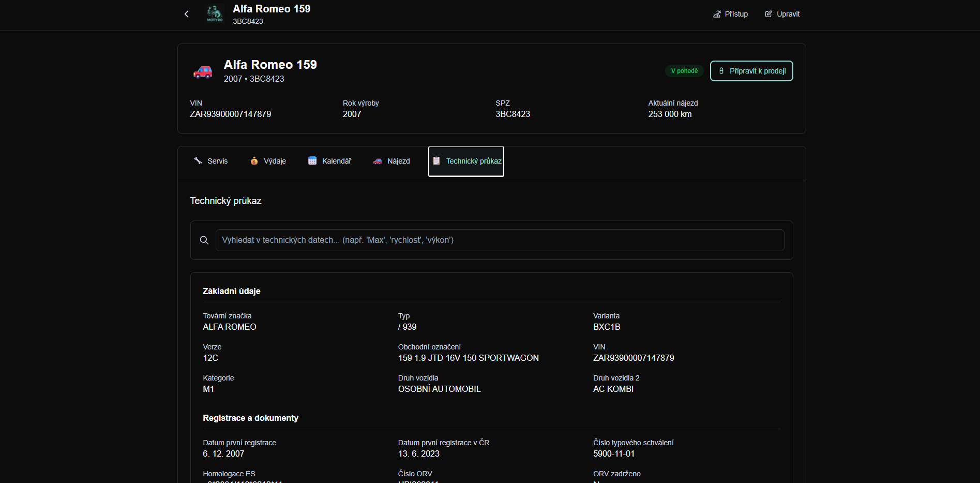Click the money bag icon on Výdaje tab
980x483 pixels.
click(254, 160)
